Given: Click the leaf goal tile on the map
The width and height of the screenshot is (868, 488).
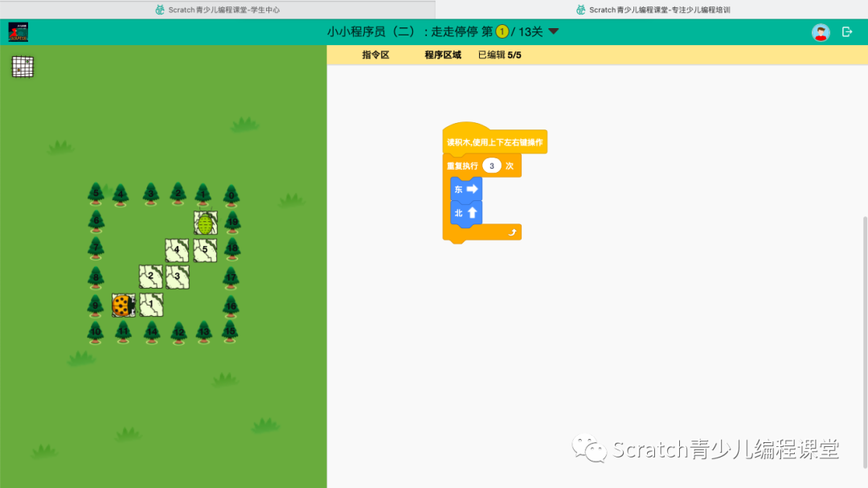Looking at the screenshot, I should [206, 223].
